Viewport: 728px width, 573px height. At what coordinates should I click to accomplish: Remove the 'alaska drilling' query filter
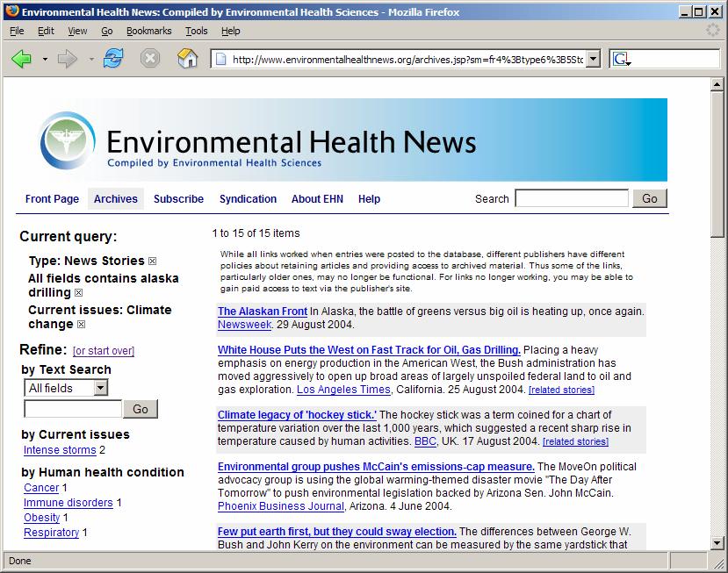click(78, 293)
